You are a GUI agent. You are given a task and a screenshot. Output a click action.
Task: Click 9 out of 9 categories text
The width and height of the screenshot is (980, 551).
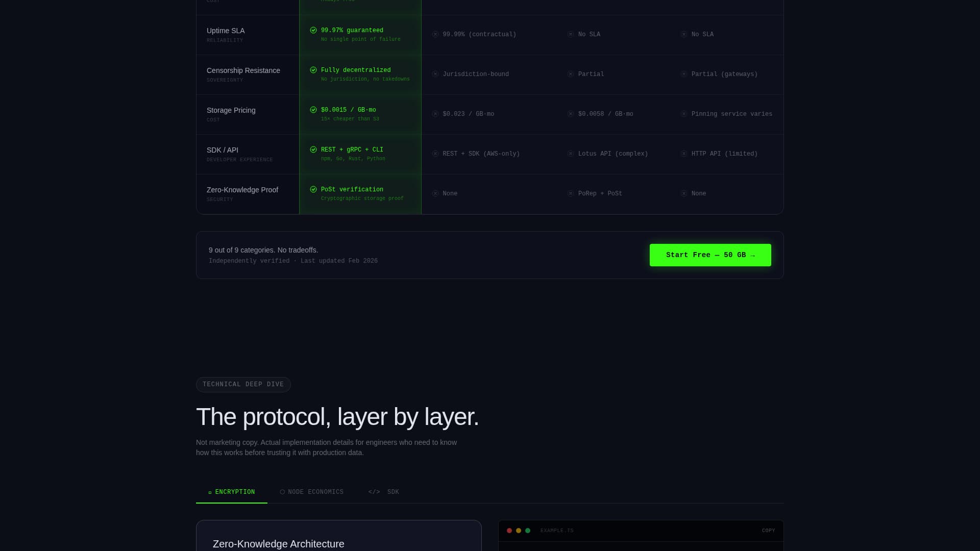(x=263, y=250)
